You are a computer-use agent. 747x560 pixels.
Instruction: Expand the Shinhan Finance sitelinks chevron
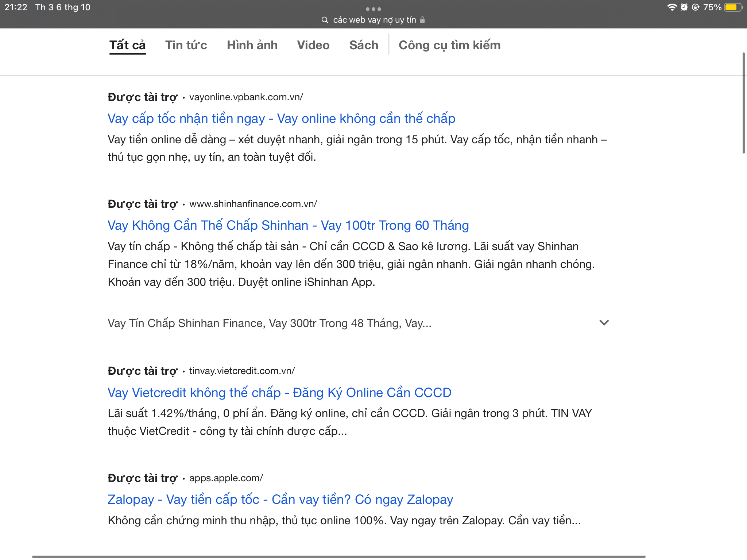click(x=604, y=323)
